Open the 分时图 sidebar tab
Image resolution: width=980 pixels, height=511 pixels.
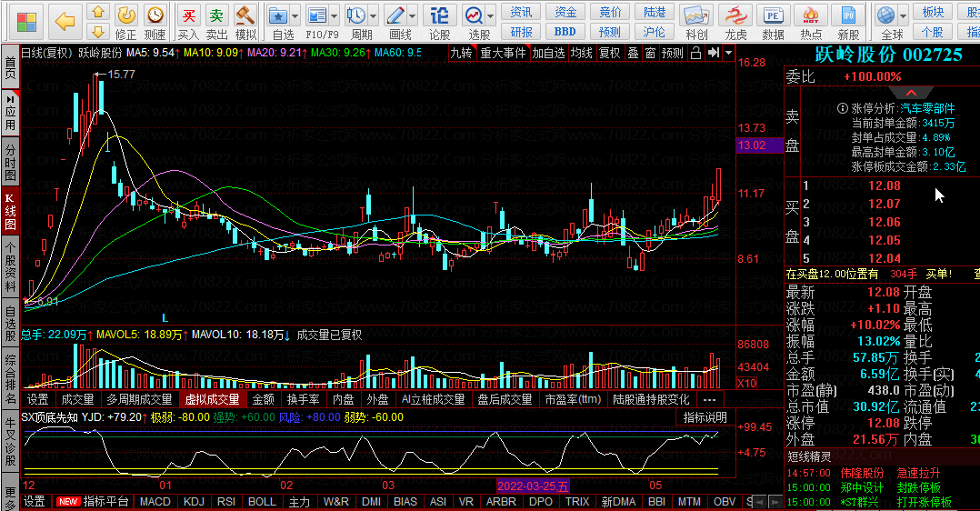[x=10, y=163]
